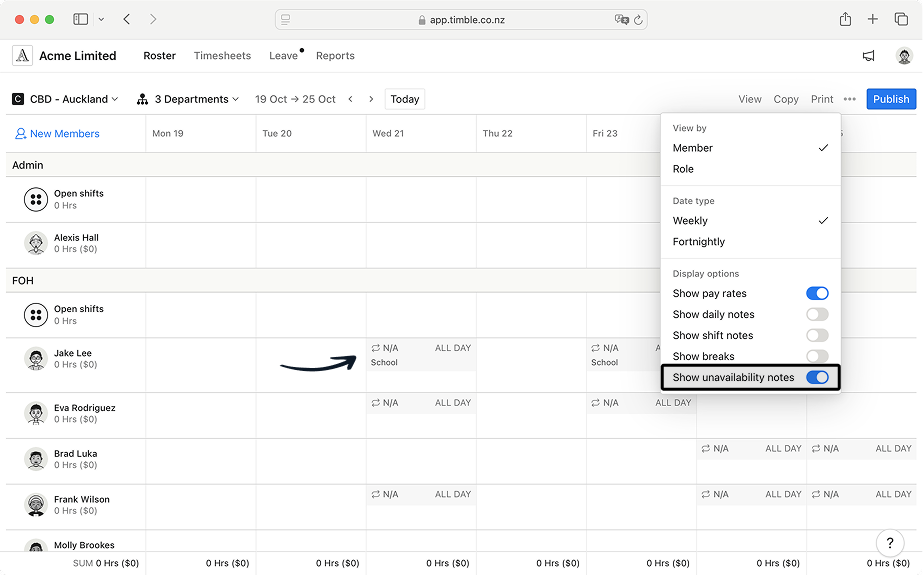The height and width of the screenshot is (576, 923).
Task: Choose Fortnightly date type
Action: pyautogui.click(x=751, y=242)
